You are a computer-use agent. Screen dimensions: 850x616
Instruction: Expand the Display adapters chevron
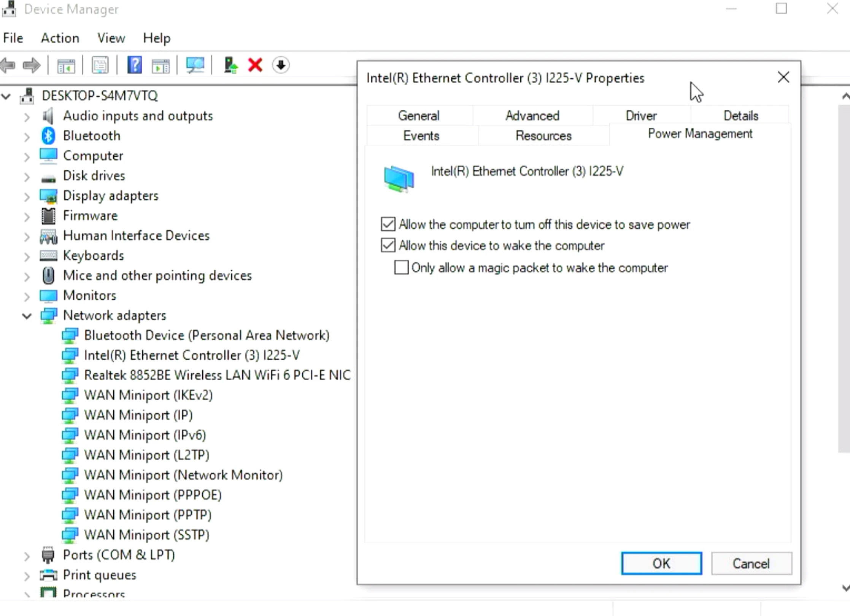pos(27,196)
